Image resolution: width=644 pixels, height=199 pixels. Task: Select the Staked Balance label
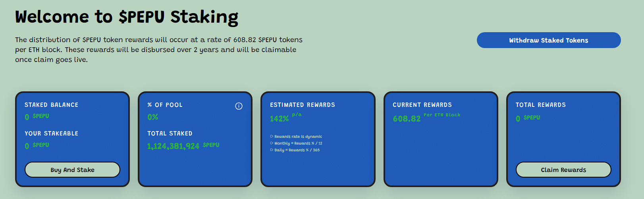[51, 105]
